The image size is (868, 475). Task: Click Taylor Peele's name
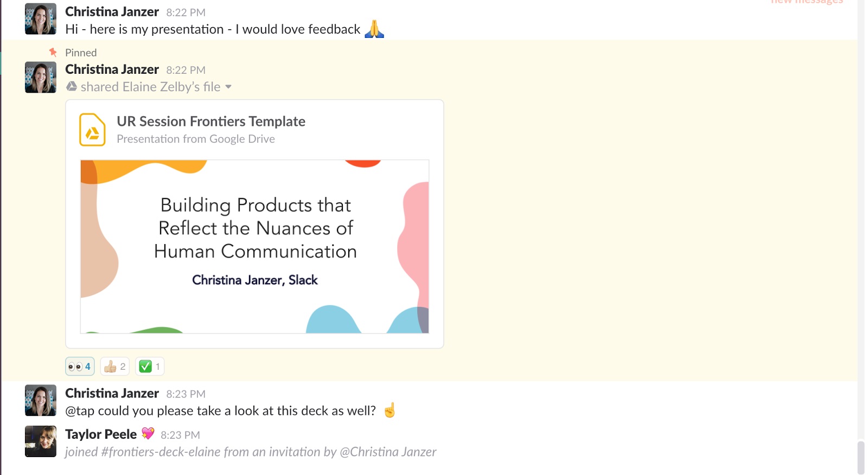(x=101, y=434)
